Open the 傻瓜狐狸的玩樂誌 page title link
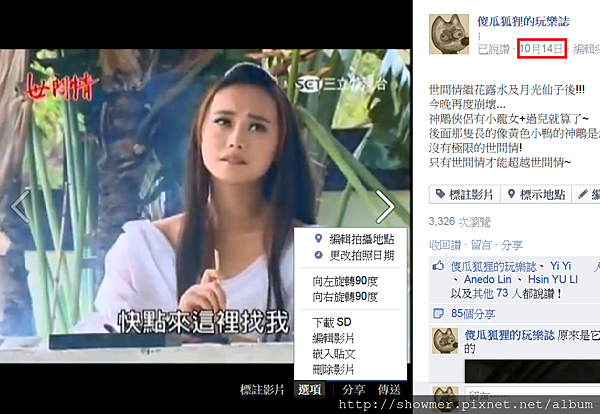600x414 pixels. click(523, 21)
